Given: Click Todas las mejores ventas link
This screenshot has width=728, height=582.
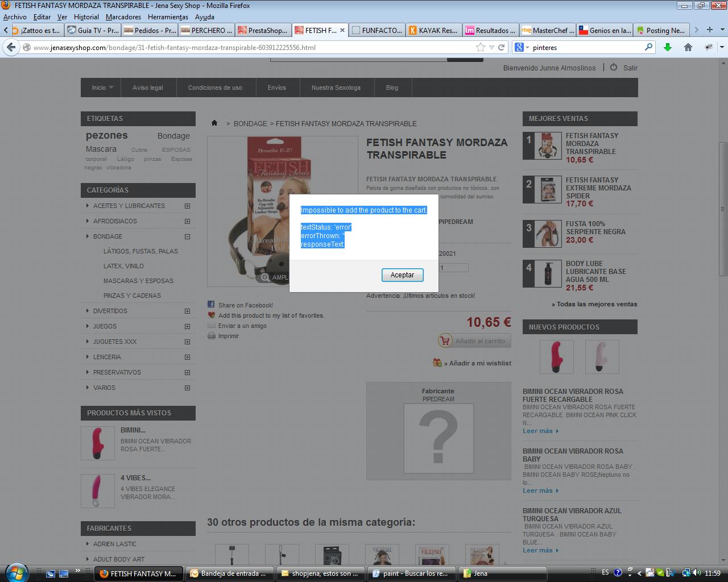Looking at the screenshot, I should pos(594,304).
